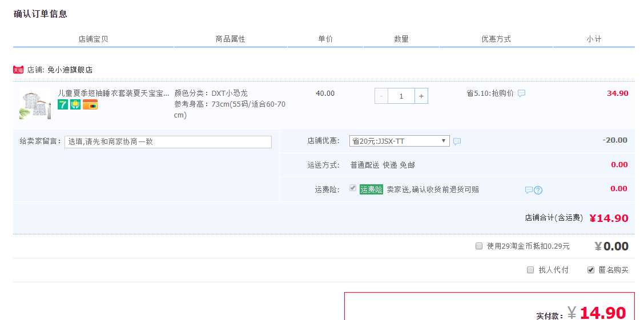644x320 pixels.
Task: Click the question mark help icon for 运费险
Action: [538, 191]
